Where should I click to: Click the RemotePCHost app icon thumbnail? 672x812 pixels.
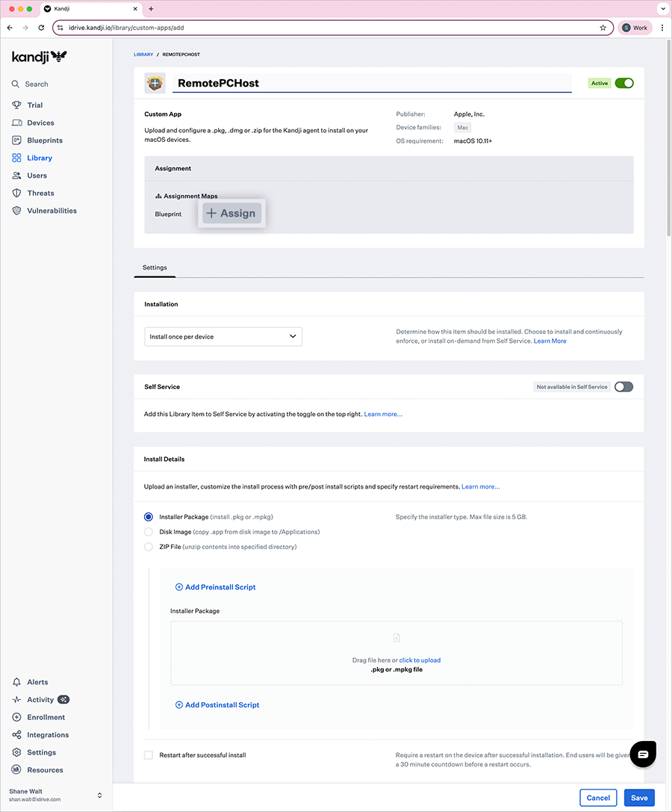(155, 84)
